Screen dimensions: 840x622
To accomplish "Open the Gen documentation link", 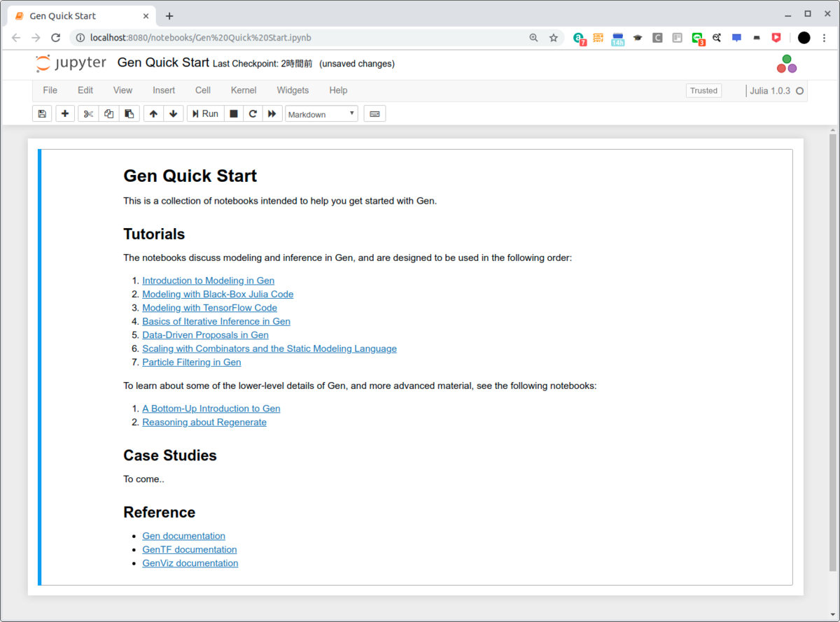I will pyautogui.click(x=183, y=536).
